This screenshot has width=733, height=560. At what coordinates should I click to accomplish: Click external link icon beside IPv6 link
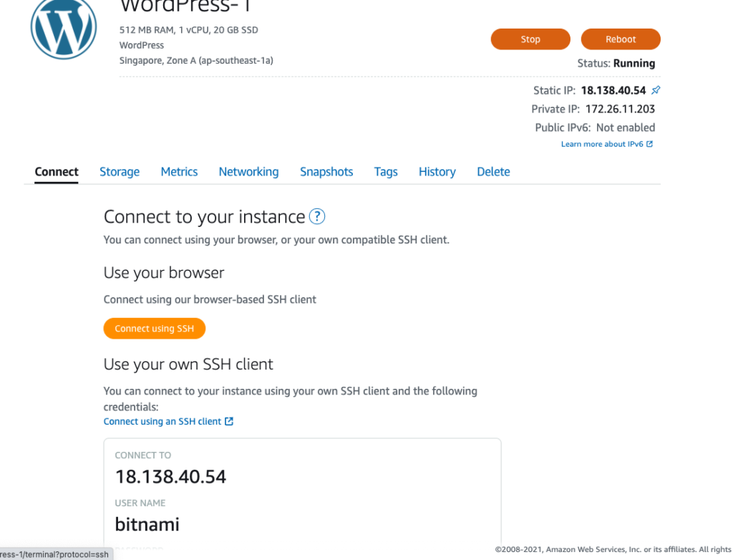(x=650, y=144)
